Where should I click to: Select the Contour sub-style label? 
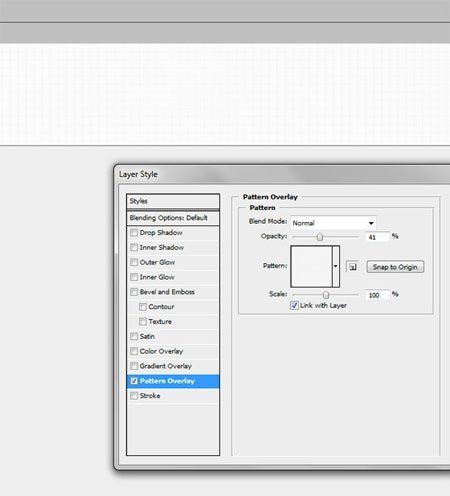pyautogui.click(x=161, y=307)
